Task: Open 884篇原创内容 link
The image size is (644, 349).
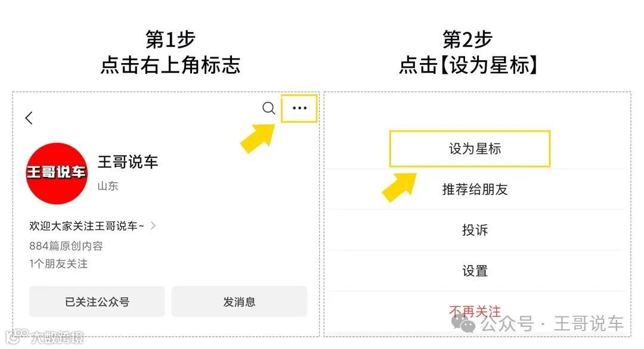Action: [66, 245]
